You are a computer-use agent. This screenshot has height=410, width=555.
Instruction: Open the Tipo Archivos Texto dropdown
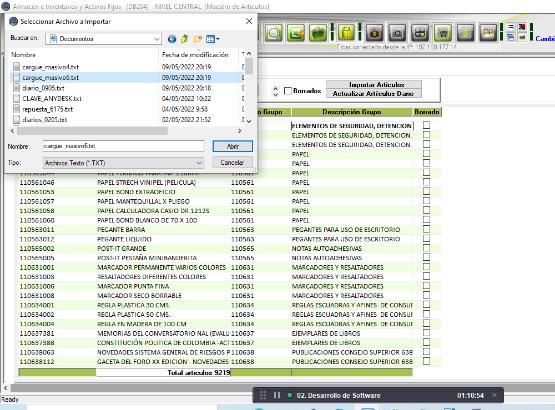coord(199,163)
